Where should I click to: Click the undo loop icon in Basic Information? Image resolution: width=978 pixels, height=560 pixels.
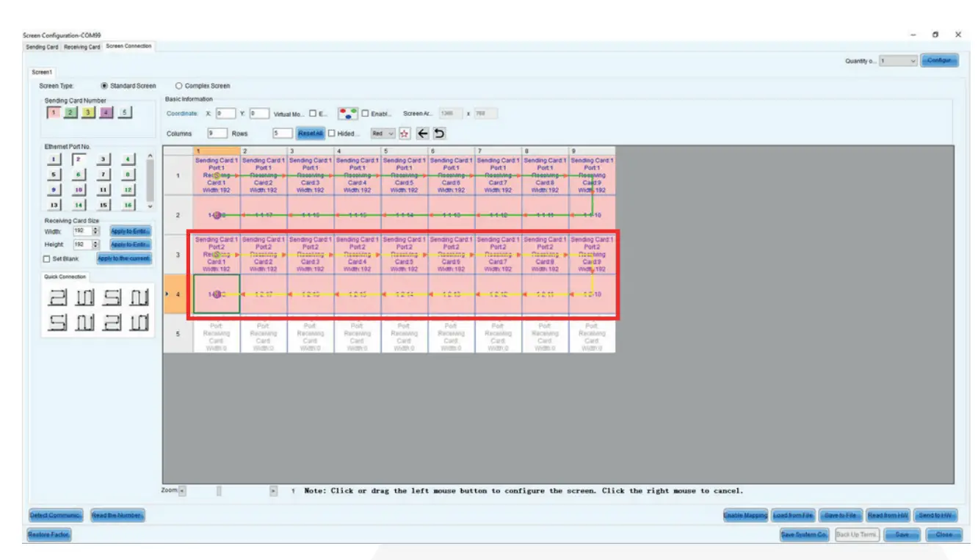[x=441, y=134]
